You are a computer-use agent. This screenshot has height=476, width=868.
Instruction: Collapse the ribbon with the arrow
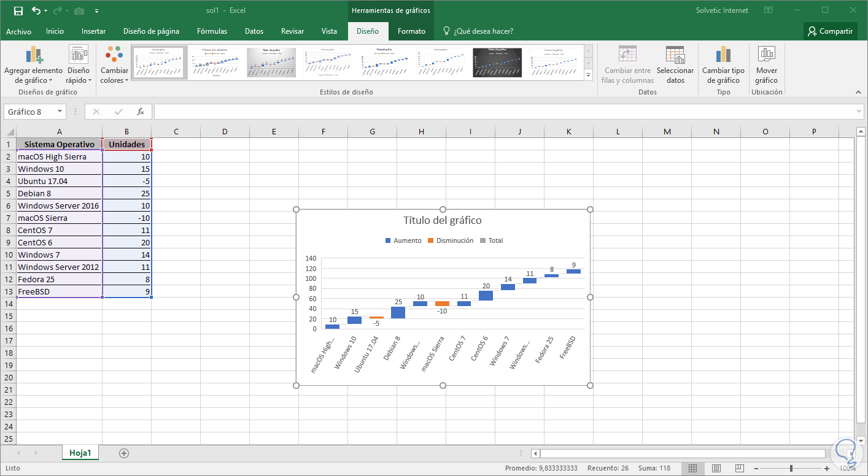pos(859,91)
